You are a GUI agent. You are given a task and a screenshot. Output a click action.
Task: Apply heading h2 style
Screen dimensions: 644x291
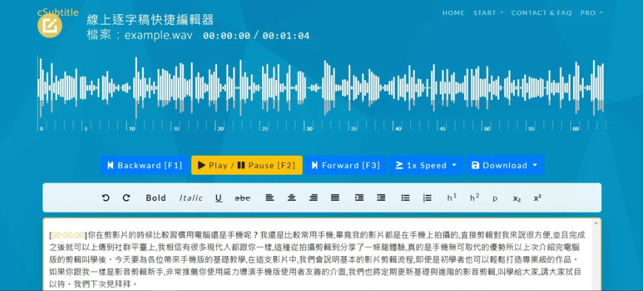(x=474, y=198)
